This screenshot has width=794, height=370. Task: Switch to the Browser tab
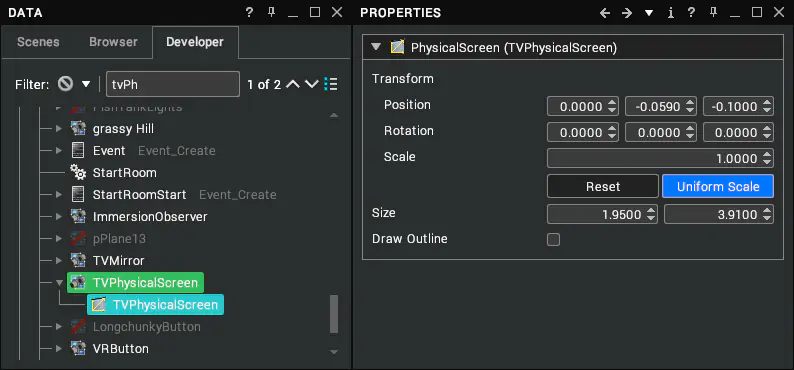pos(113,42)
